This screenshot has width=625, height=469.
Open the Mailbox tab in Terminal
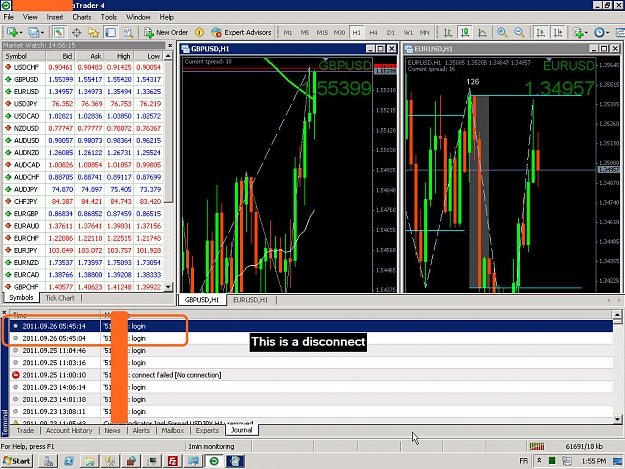[x=173, y=430]
